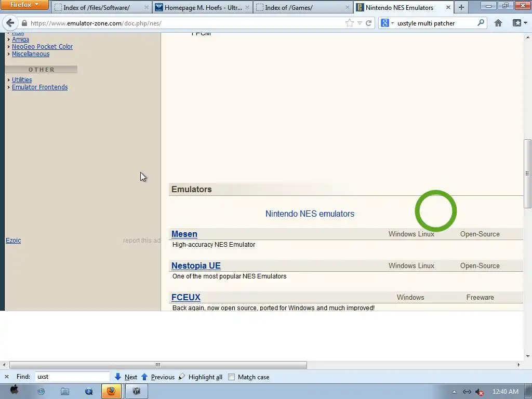
Task: Click the address bar URL field
Action: [186, 23]
